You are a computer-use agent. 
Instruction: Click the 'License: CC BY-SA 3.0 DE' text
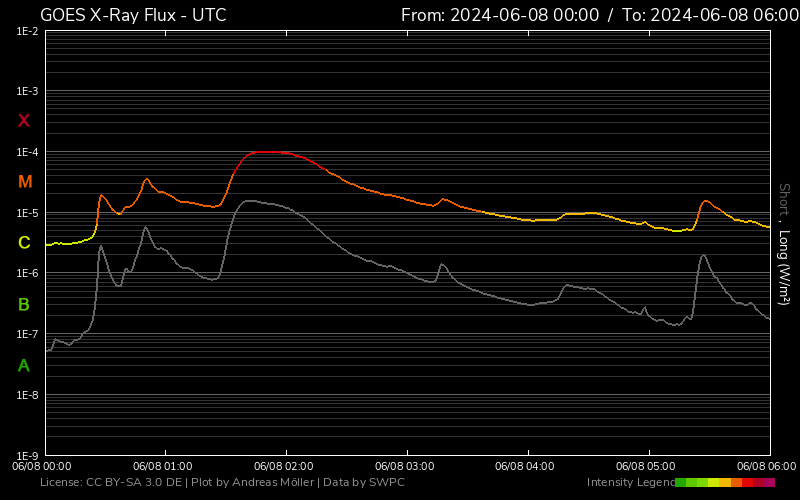coord(111,482)
